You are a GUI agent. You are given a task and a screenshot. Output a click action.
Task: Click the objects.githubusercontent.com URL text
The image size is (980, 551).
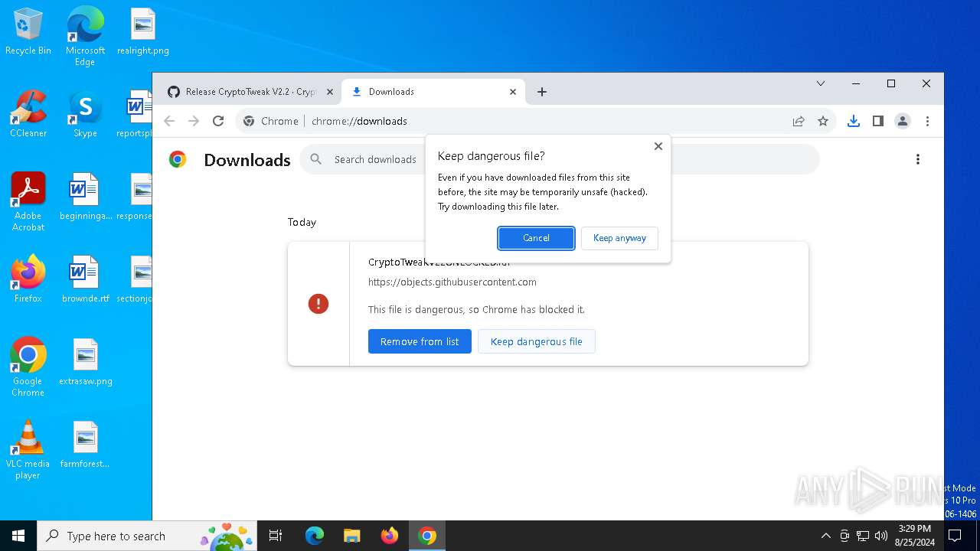(452, 282)
